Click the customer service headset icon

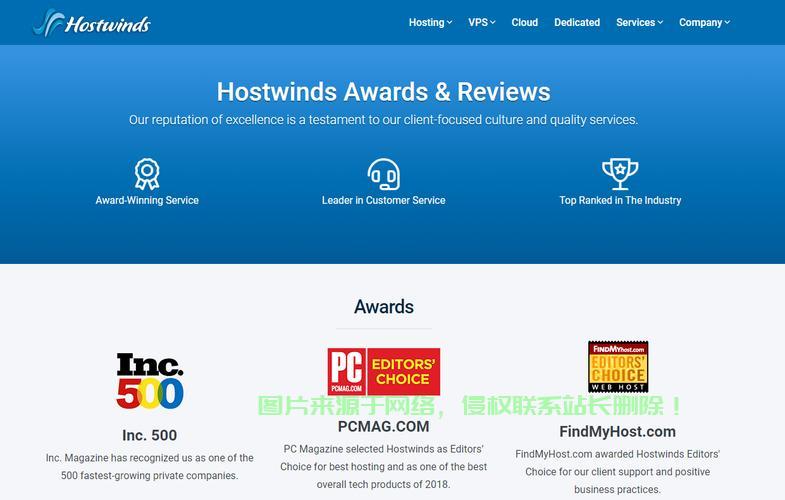point(383,174)
